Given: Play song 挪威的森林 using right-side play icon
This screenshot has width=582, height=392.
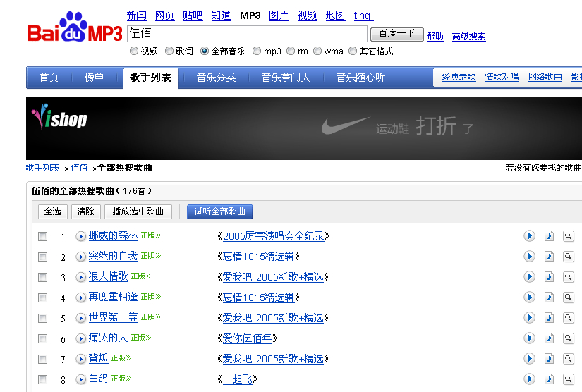Looking at the screenshot, I should point(529,236).
